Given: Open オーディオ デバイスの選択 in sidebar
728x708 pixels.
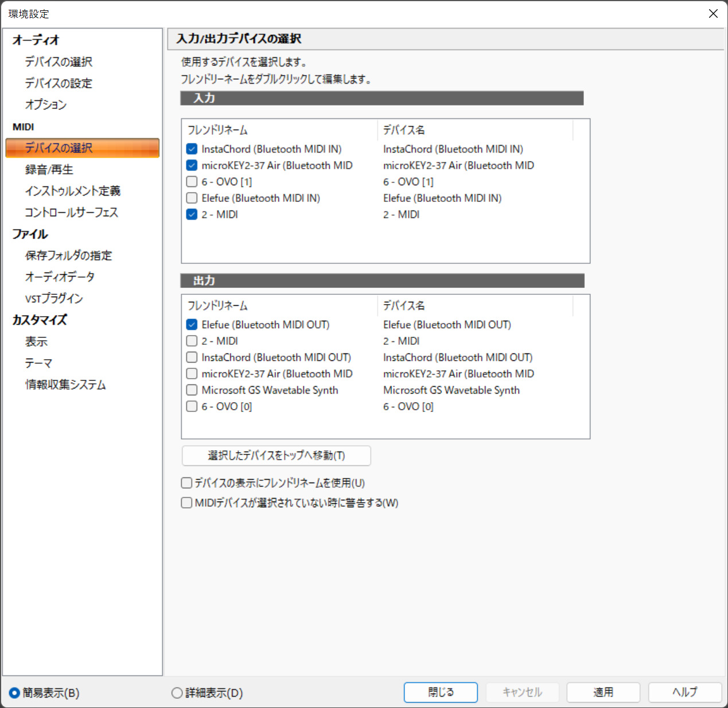Looking at the screenshot, I should click(59, 61).
